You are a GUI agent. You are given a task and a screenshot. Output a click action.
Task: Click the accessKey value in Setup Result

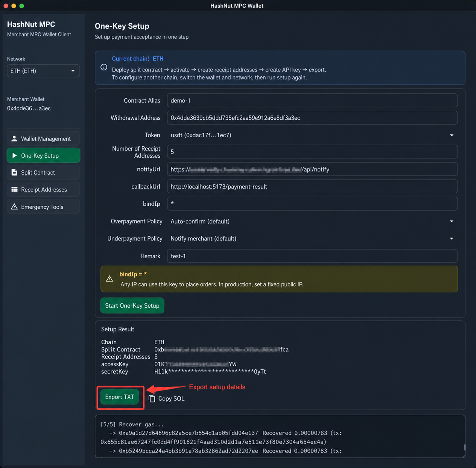click(x=195, y=364)
